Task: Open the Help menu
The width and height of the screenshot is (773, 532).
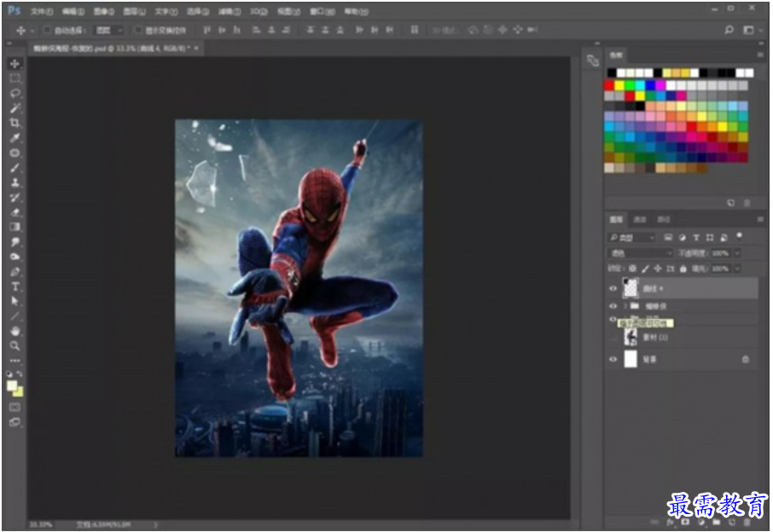Action: (356, 11)
